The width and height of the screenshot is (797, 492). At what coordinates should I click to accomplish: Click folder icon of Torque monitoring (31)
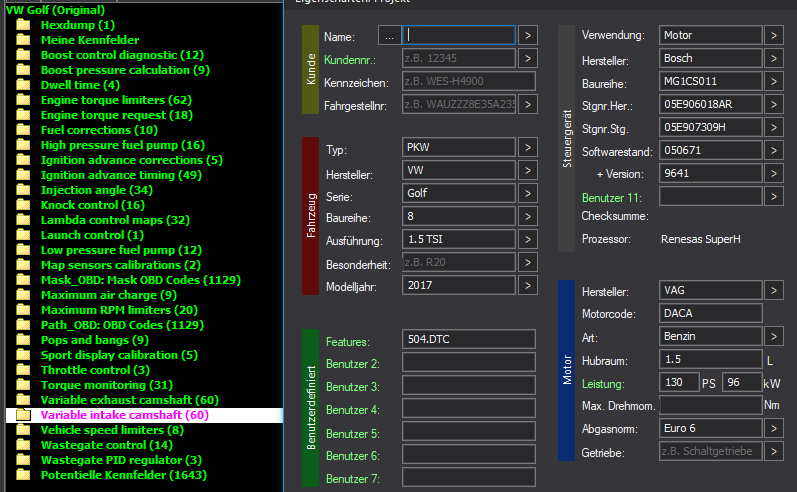click(x=23, y=385)
